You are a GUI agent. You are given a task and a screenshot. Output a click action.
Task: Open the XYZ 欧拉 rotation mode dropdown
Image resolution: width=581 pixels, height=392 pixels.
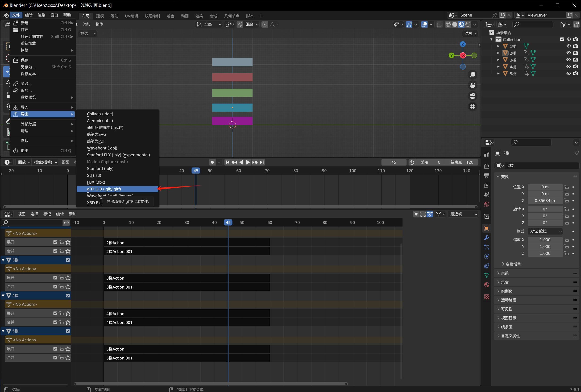[545, 231]
